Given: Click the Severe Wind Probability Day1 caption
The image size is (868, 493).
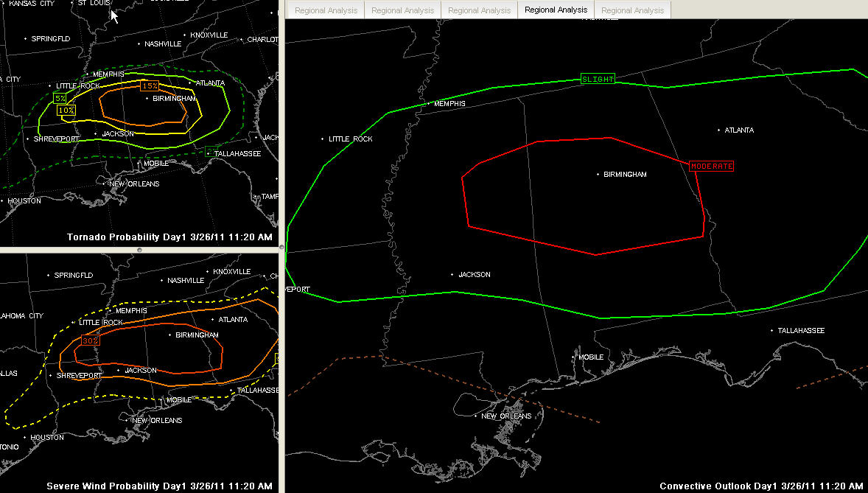Looking at the screenshot, I should 159,486.
